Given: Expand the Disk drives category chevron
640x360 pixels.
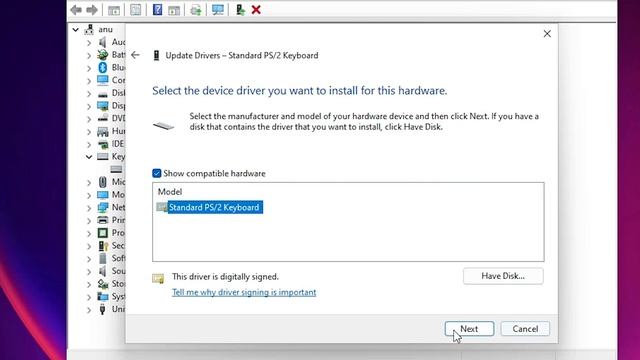Looking at the screenshot, I should [x=89, y=93].
